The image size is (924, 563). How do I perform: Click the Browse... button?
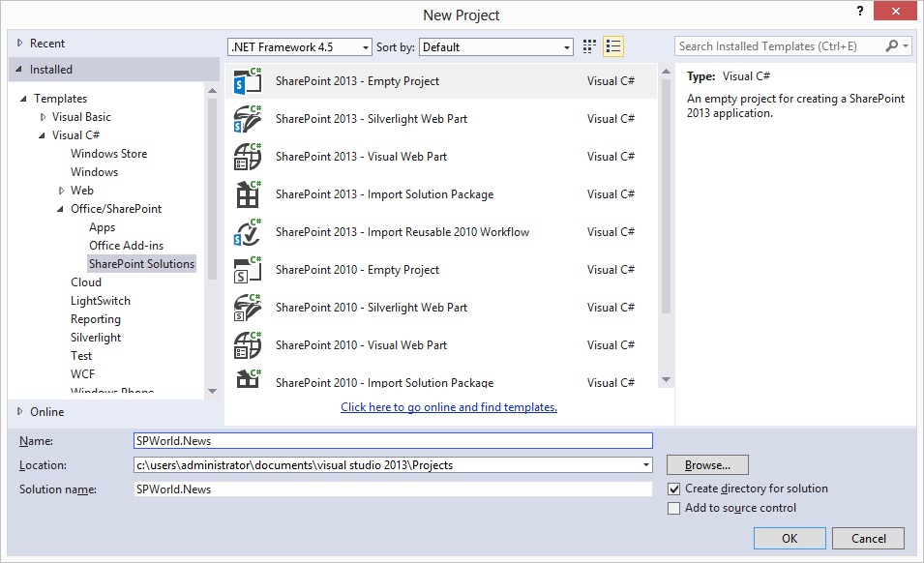(707, 465)
